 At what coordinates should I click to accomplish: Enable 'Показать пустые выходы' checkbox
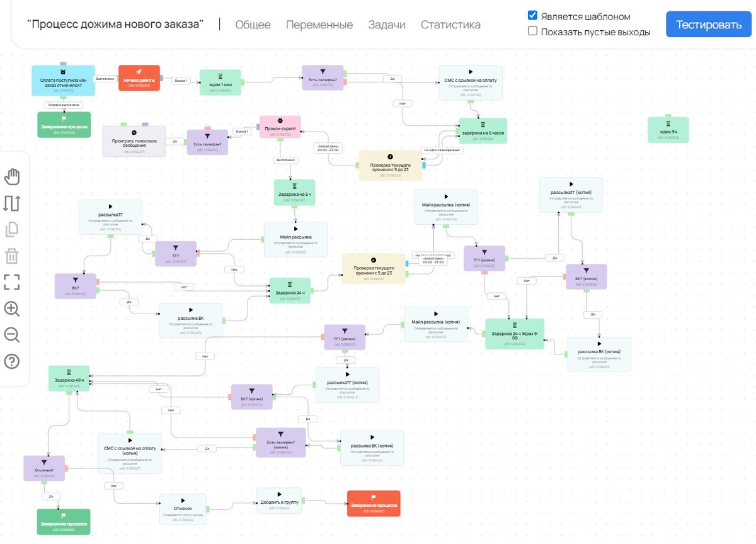coord(532,31)
